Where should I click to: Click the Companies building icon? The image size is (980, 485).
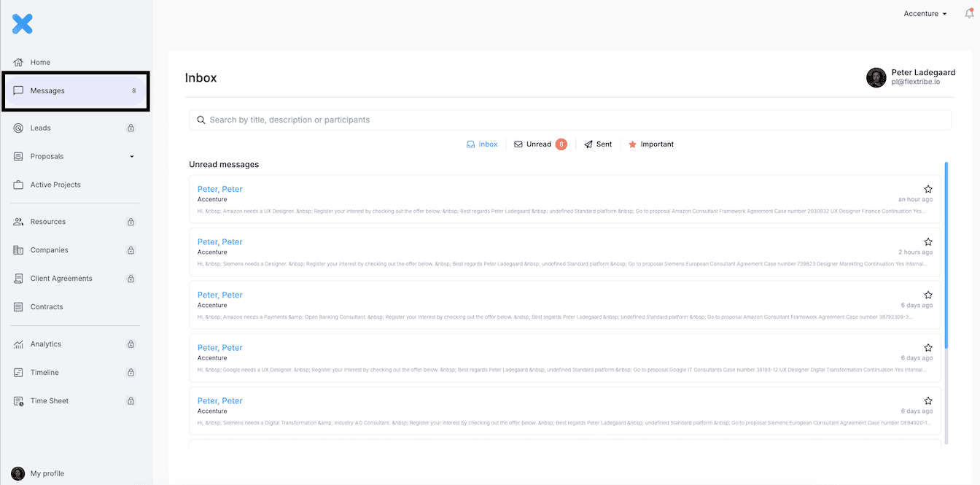tap(18, 250)
